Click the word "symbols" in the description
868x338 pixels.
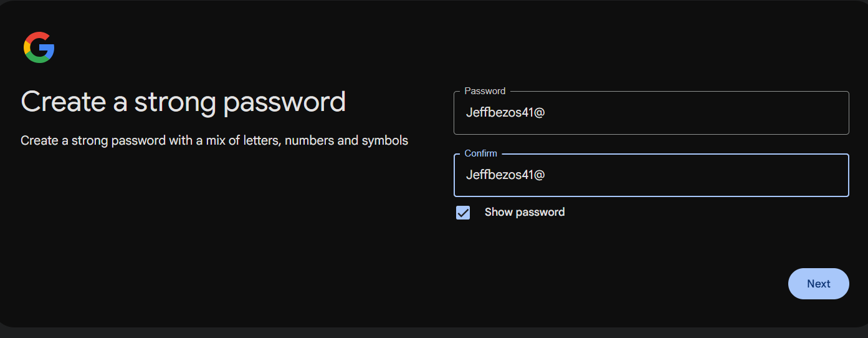384,140
